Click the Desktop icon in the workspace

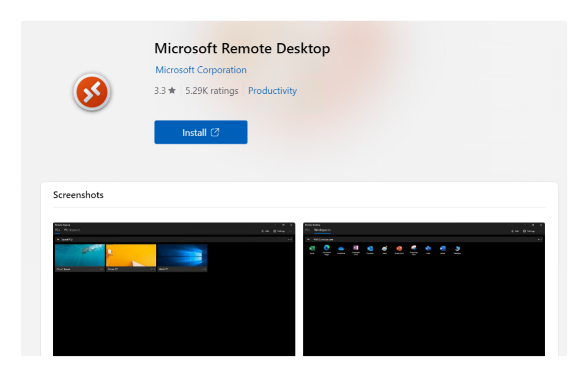tap(457, 249)
